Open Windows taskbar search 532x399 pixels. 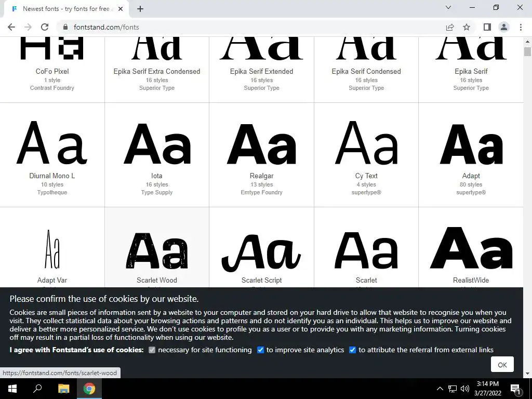pos(37,389)
